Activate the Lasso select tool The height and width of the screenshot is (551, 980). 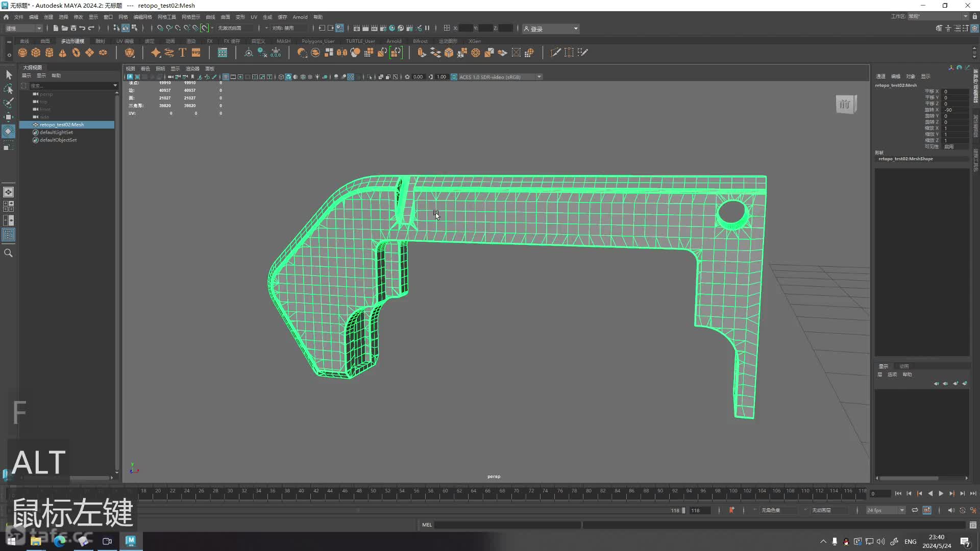pos(9,89)
